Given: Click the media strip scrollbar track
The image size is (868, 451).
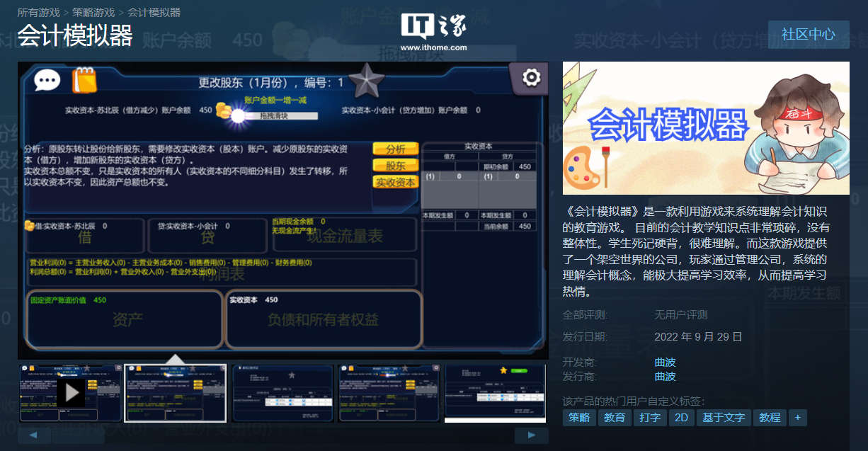Looking at the screenshot, I should point(282,435).
